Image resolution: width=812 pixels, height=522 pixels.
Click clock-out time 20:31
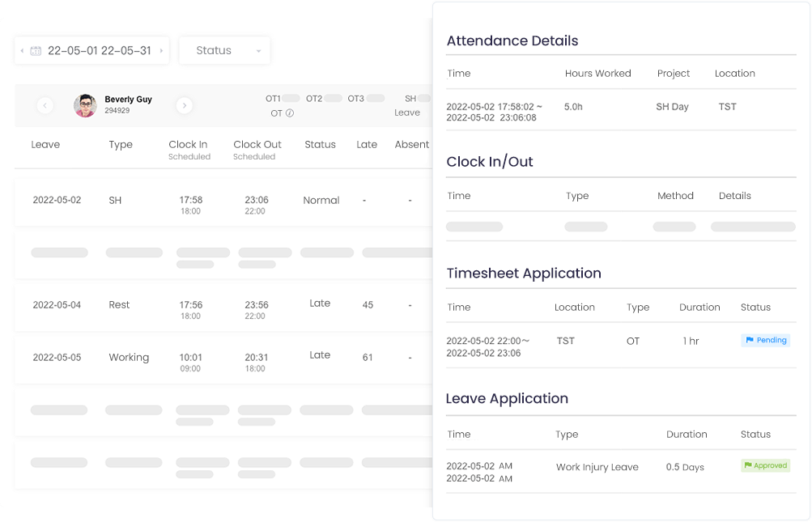257,358
